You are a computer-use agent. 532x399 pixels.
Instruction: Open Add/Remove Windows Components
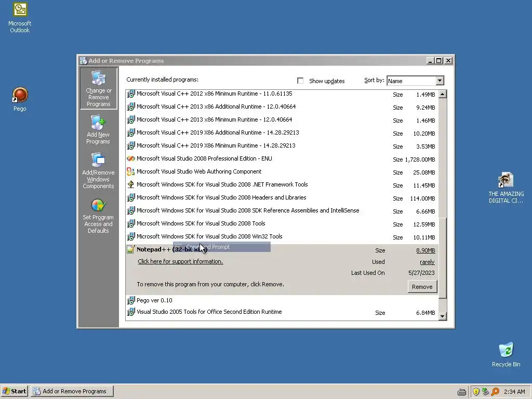[98, 170]
